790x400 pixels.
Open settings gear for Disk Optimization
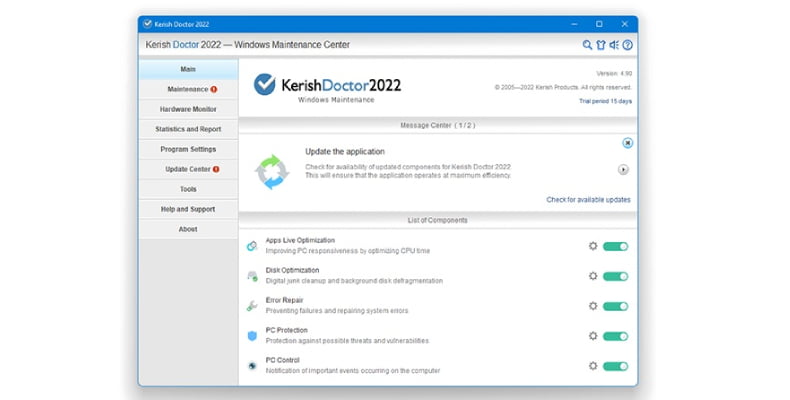click(x=593, y=276)
